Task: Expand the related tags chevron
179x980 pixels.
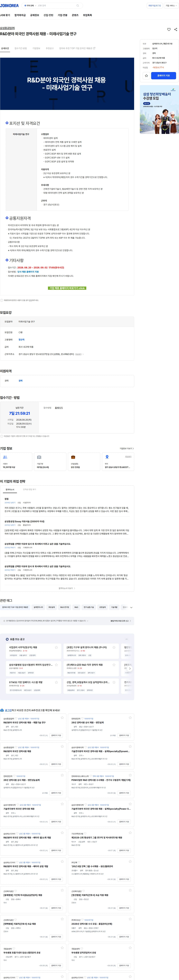Action: pos(131,608)
